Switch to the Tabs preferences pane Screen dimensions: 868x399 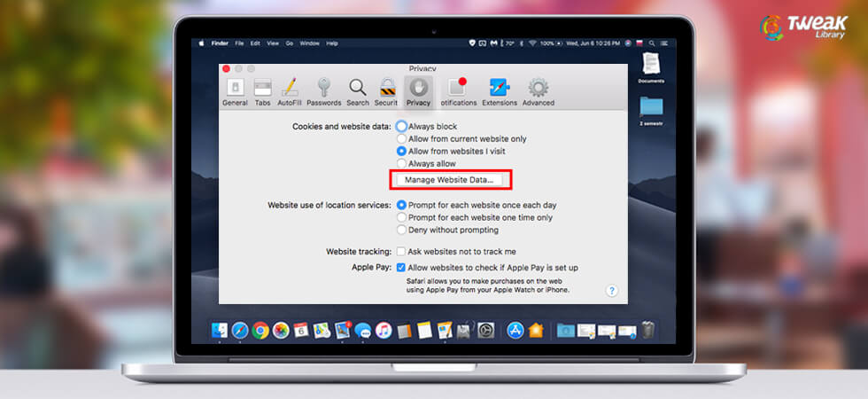[x=262, y=90]
